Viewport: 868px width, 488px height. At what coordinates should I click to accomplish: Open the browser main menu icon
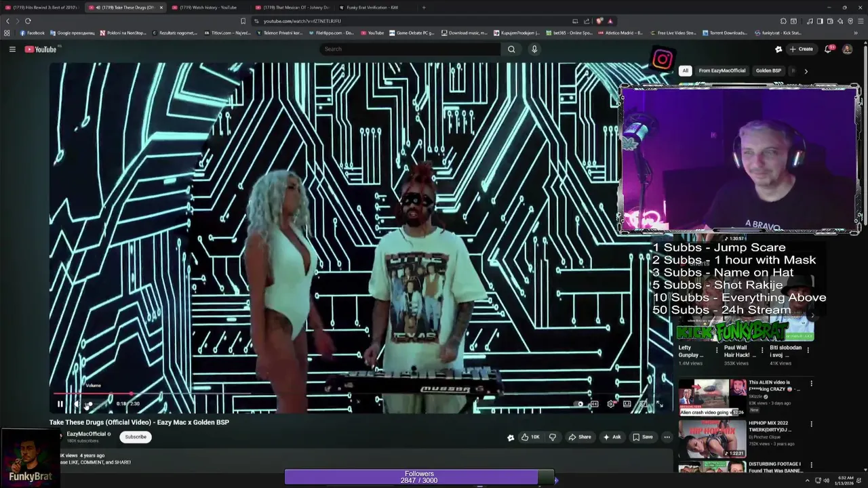point(860,21)
